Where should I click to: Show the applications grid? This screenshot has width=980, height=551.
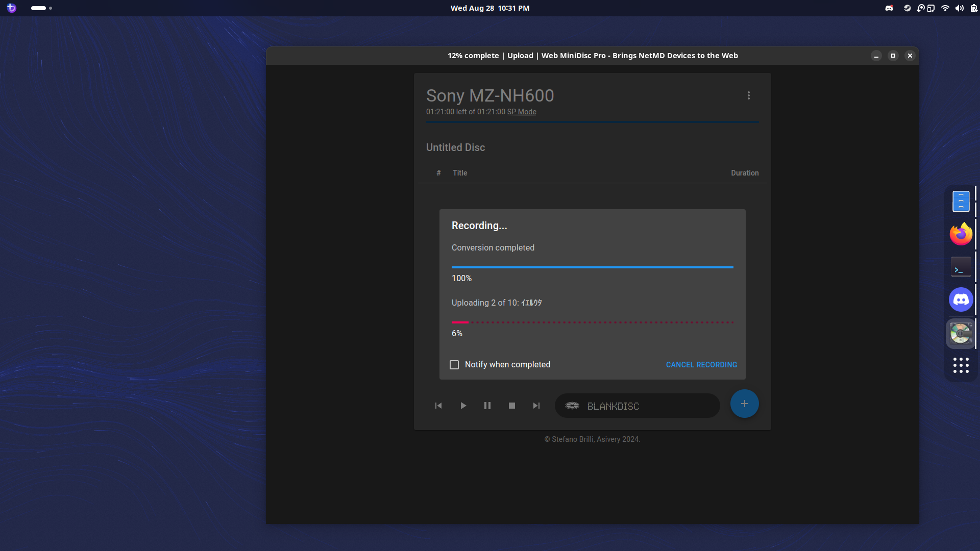(x=960, y=365)
